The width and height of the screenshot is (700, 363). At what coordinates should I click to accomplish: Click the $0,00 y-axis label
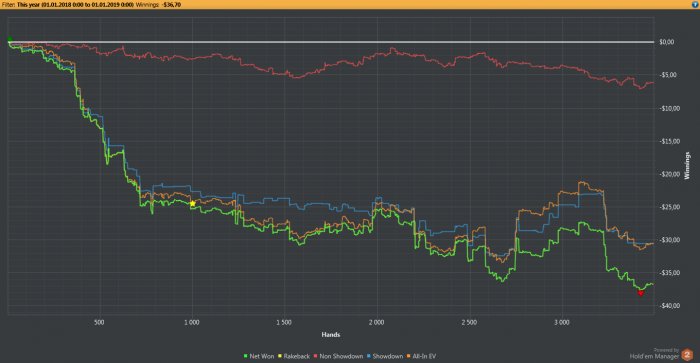point(667,42)
